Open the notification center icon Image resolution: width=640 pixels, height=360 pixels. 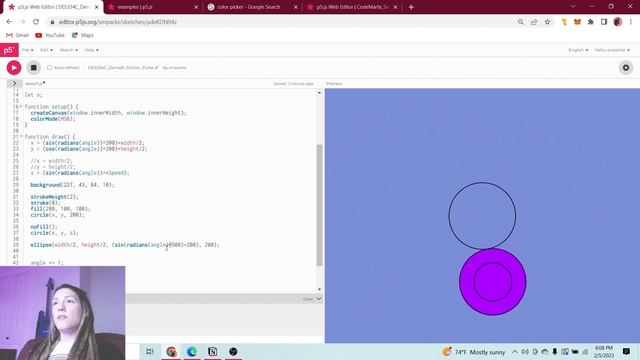pyautogui.click(x=626, y=352)
